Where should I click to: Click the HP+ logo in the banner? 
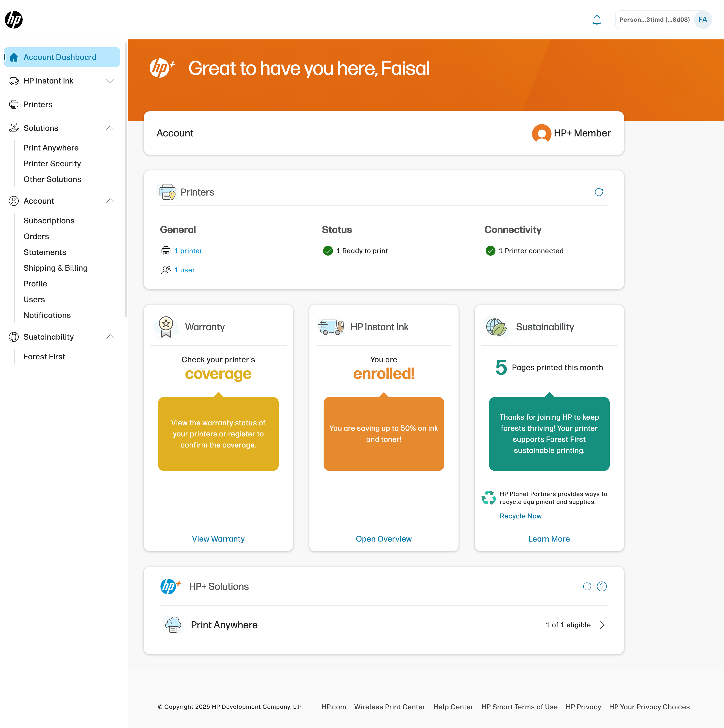[x=162, y=68]
